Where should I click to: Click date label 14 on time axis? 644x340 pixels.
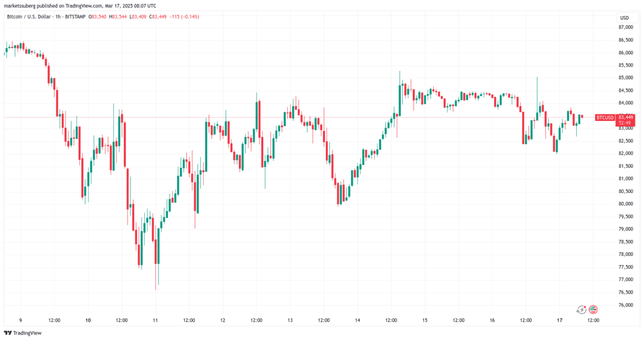click(357, 320)
